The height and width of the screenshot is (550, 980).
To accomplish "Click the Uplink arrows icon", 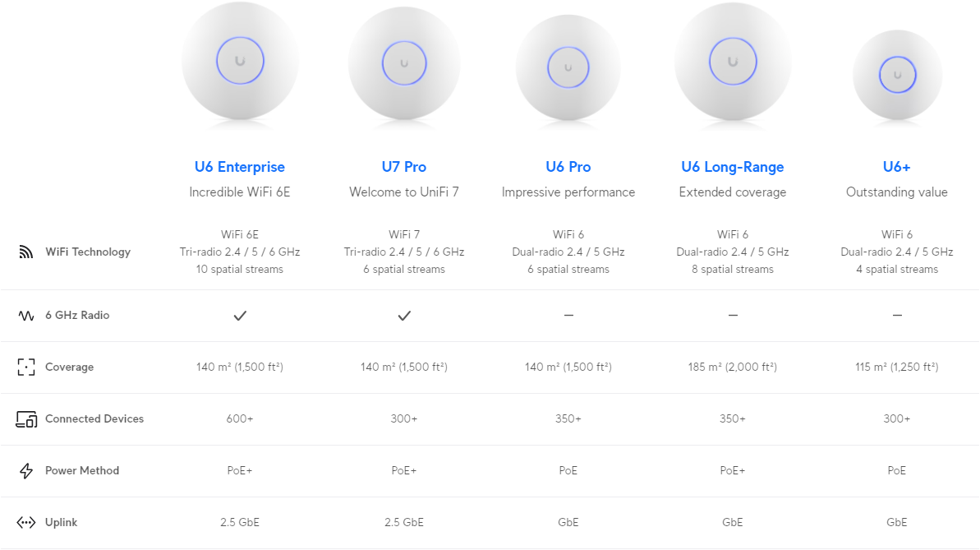I will point(26,523).
